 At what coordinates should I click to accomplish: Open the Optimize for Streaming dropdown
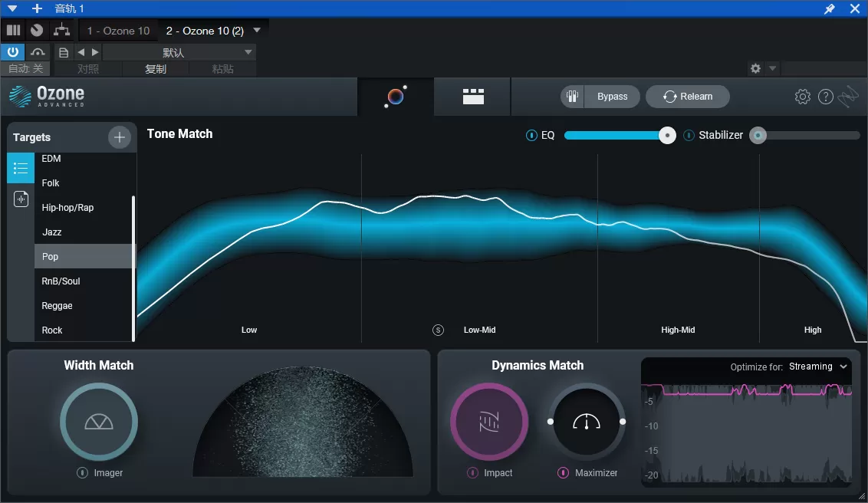[x=818, y=367]
